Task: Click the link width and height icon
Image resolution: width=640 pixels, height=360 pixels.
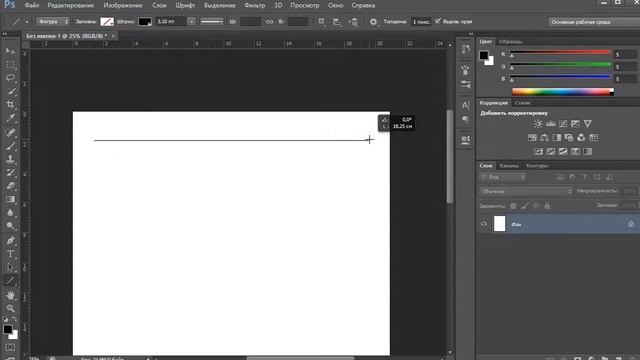Action: (x=269, y=22)
